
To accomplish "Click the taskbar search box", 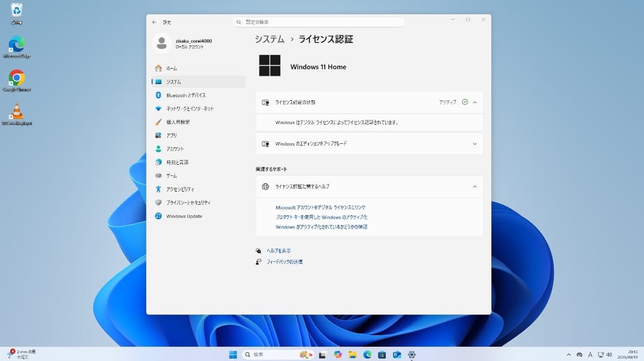I will (x=278, y=355).
